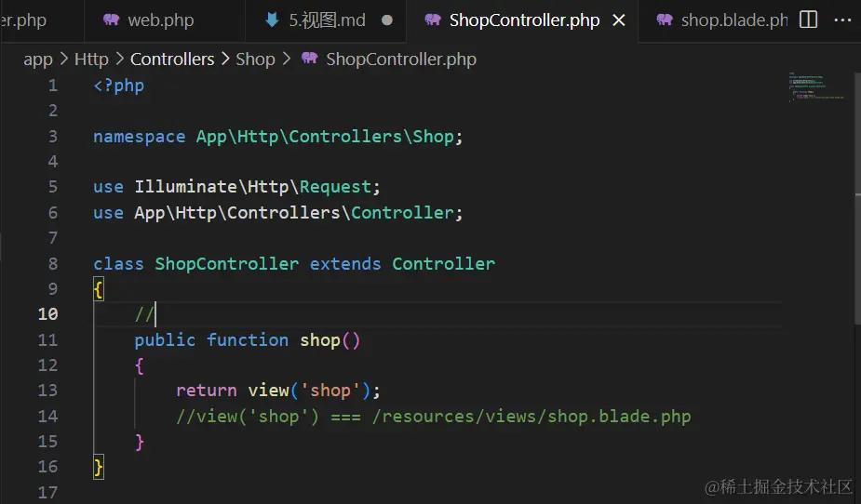The width and height of the screenshot is (861, 504).
Task: Click the vertical editor scrollbar
Action: click(857, 197)
